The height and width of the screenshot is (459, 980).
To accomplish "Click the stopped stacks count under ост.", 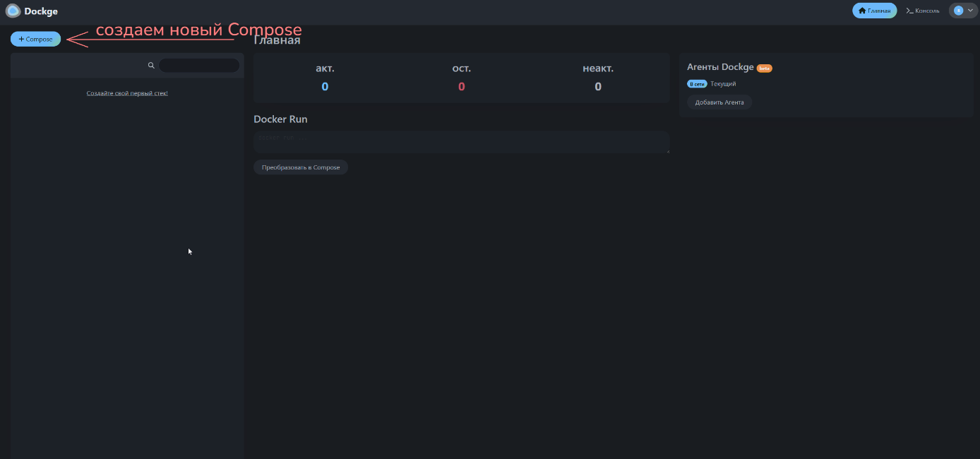I will 462,87.
